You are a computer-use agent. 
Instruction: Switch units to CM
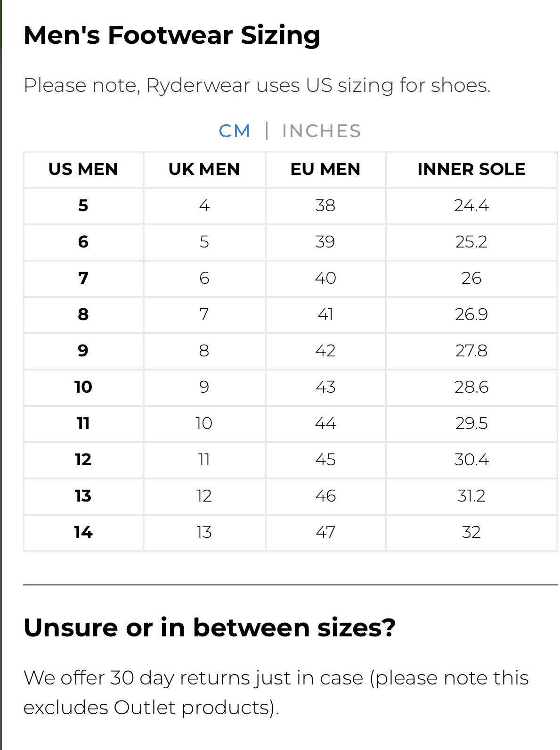[x=234, y=131]
